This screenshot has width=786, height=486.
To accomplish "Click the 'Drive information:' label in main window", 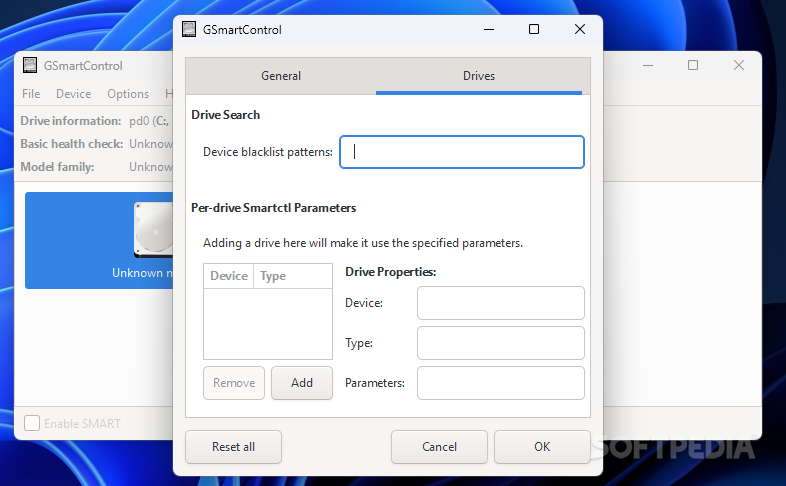I will pyautogui.click(x=71, y=121).
